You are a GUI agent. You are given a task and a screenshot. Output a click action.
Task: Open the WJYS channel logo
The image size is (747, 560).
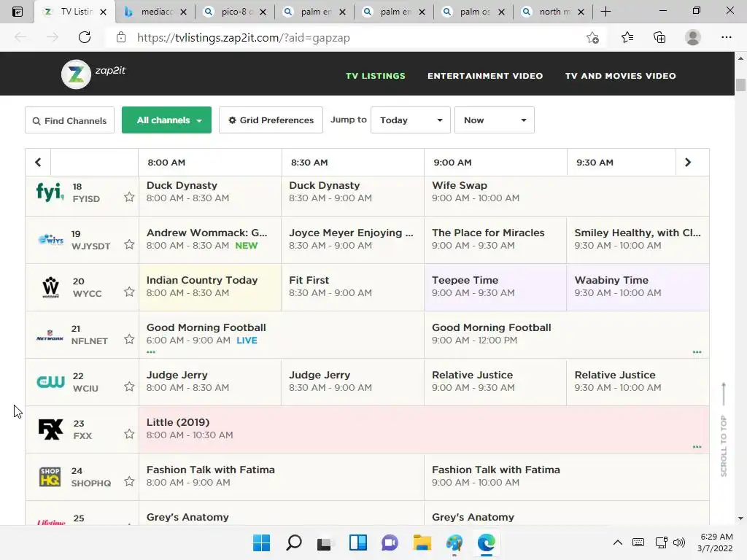[x=50, y=239]
